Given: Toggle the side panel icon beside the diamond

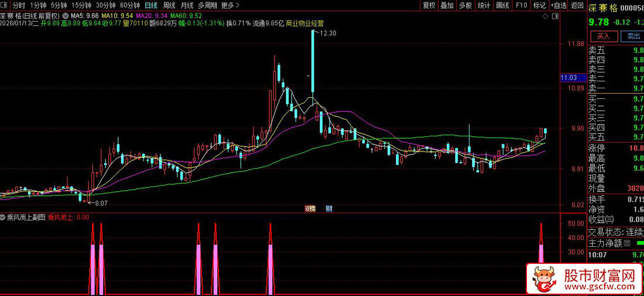Looking at the screenshot, I should [x=555, y=16].
